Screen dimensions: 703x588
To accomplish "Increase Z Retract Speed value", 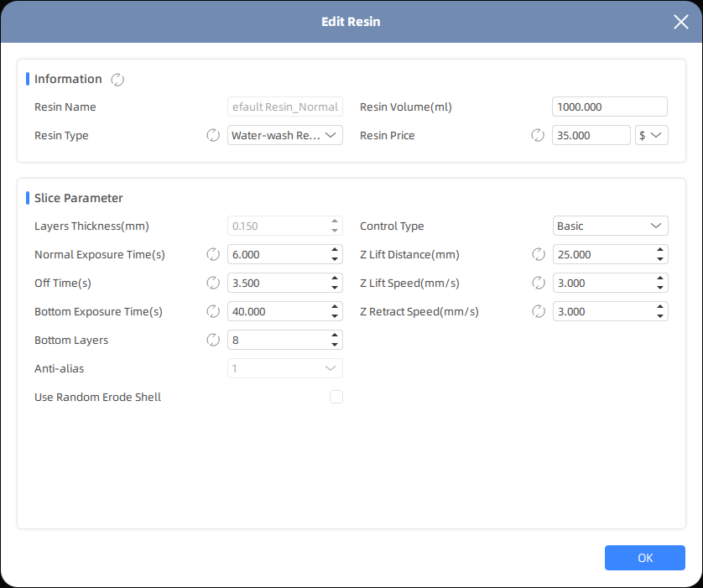I will point(660,306).
